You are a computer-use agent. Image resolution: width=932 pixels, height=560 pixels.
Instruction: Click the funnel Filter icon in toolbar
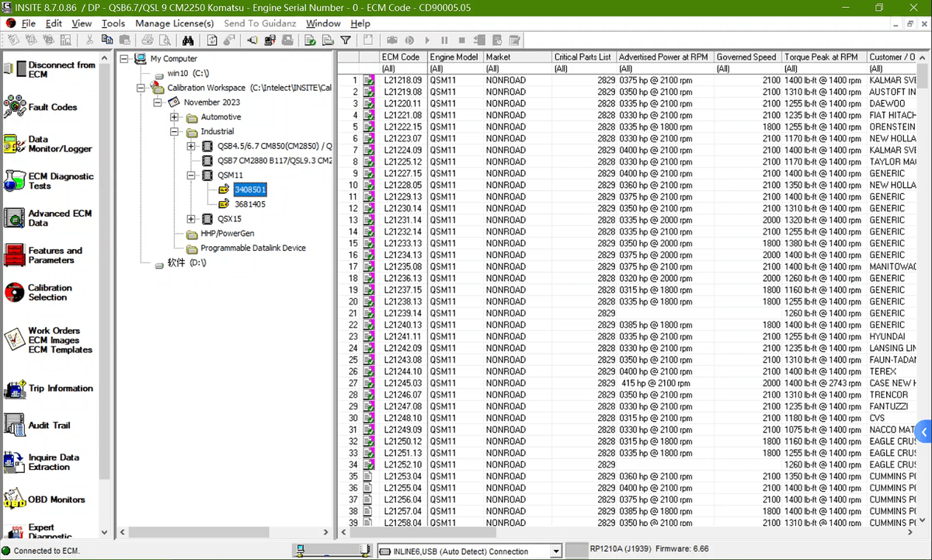tap(346, 40)
